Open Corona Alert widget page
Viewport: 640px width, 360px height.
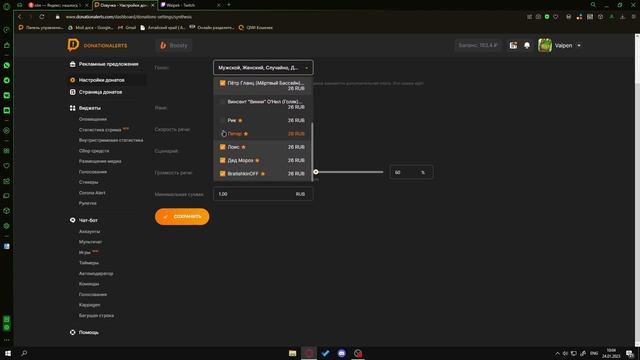coord(92,193)
